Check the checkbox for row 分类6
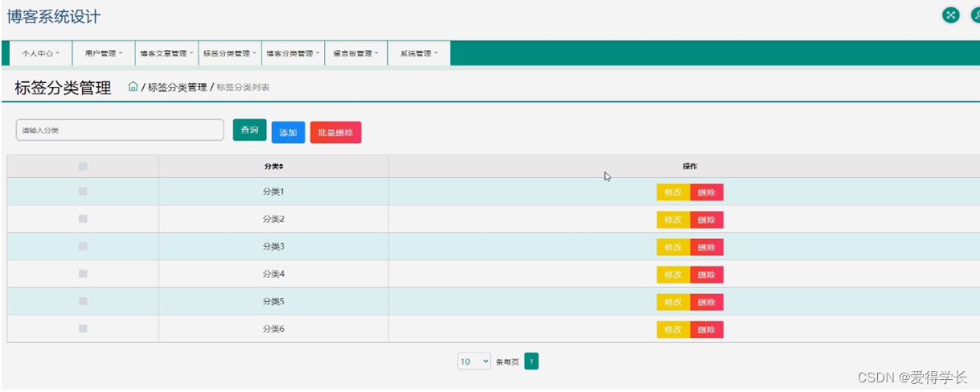This screenshot has width=980, height=392. point(83,328)
